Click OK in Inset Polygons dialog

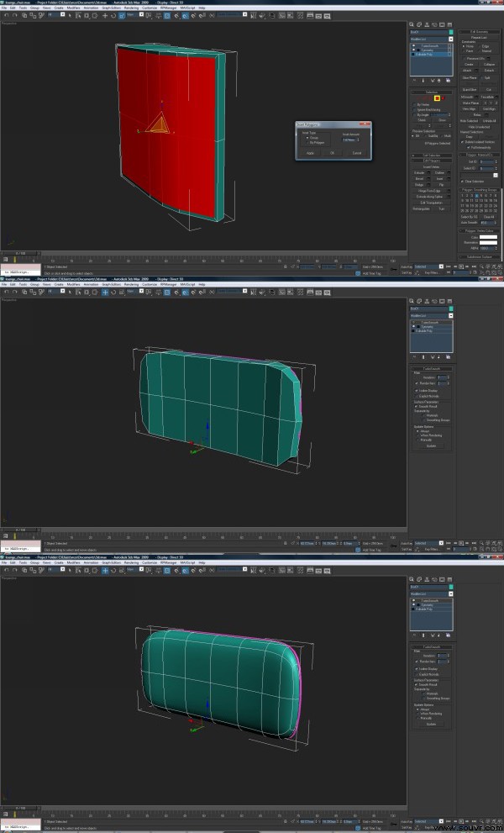tap(332, 153)
